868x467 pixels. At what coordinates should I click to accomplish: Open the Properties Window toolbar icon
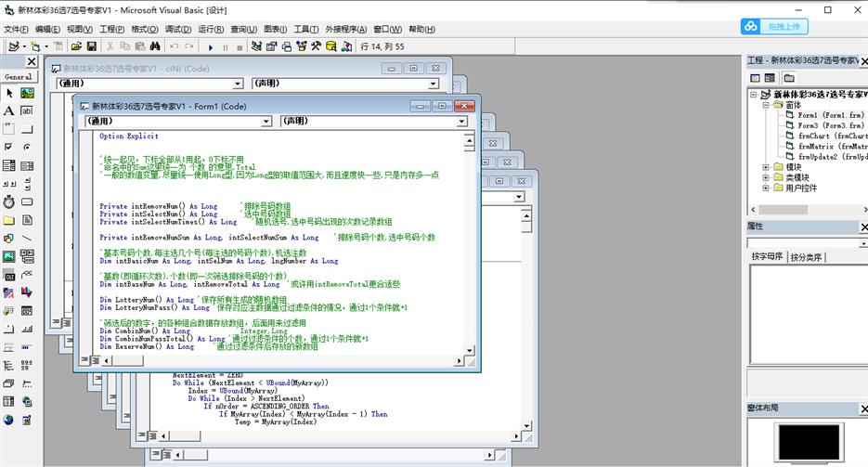271,46
